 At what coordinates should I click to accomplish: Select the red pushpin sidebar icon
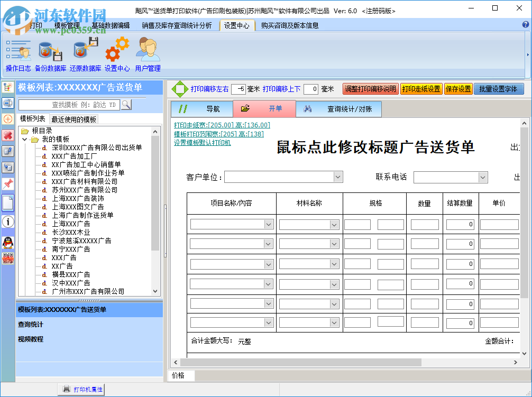8,183
